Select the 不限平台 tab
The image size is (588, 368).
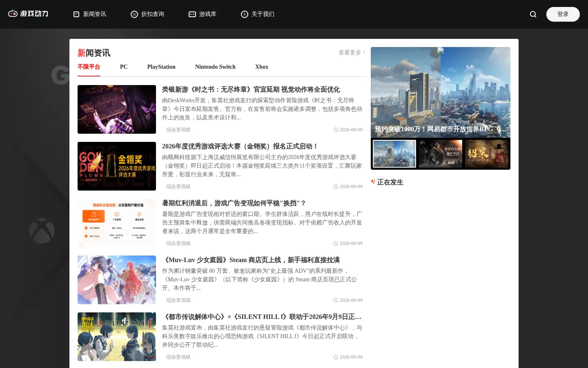[x=89, y=67]
